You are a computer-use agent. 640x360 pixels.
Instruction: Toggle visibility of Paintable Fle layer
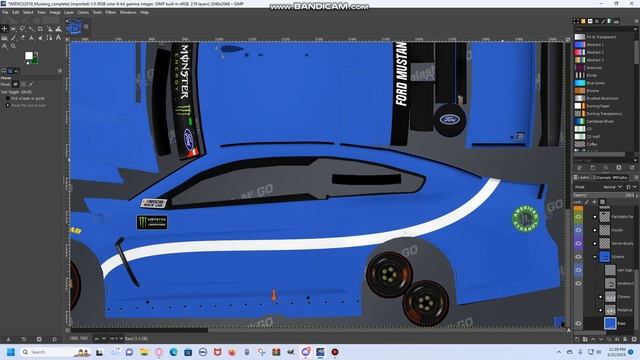[578, 217]
